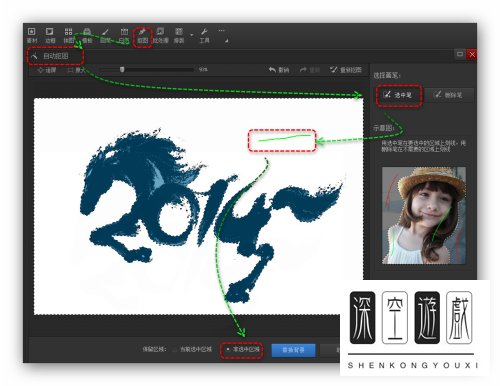Open the three-dots more options menu

pos(222,30)
